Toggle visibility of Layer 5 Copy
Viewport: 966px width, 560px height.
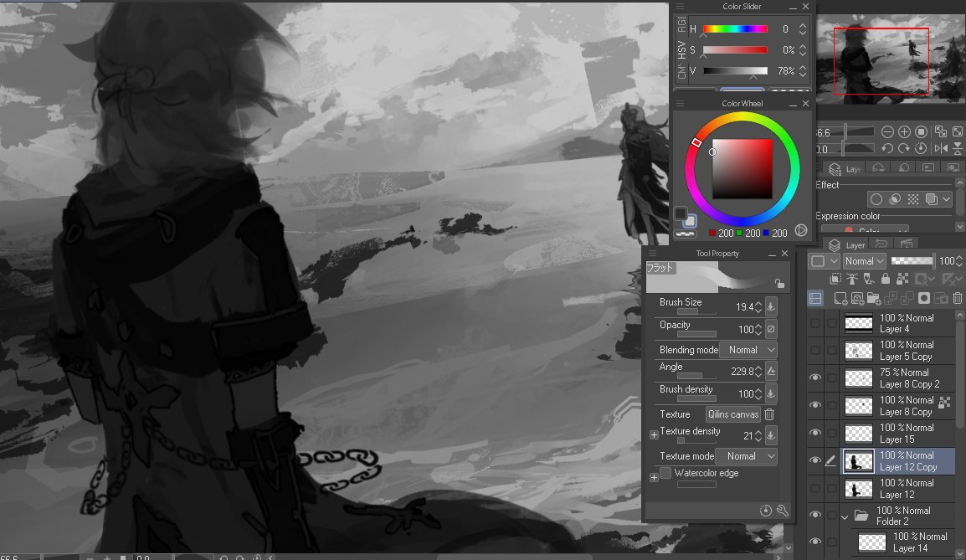click(815, 351)
